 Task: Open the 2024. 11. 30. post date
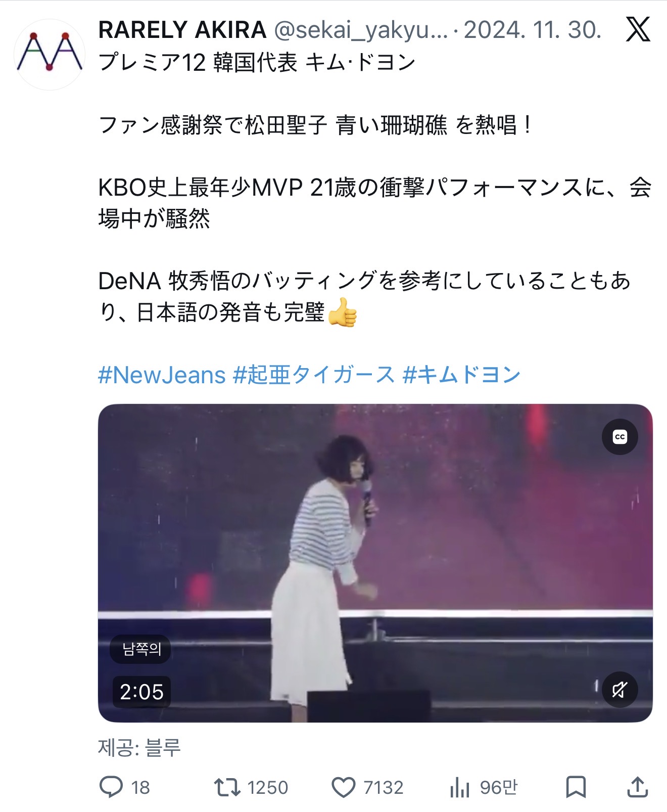click(x=533, y=30)
